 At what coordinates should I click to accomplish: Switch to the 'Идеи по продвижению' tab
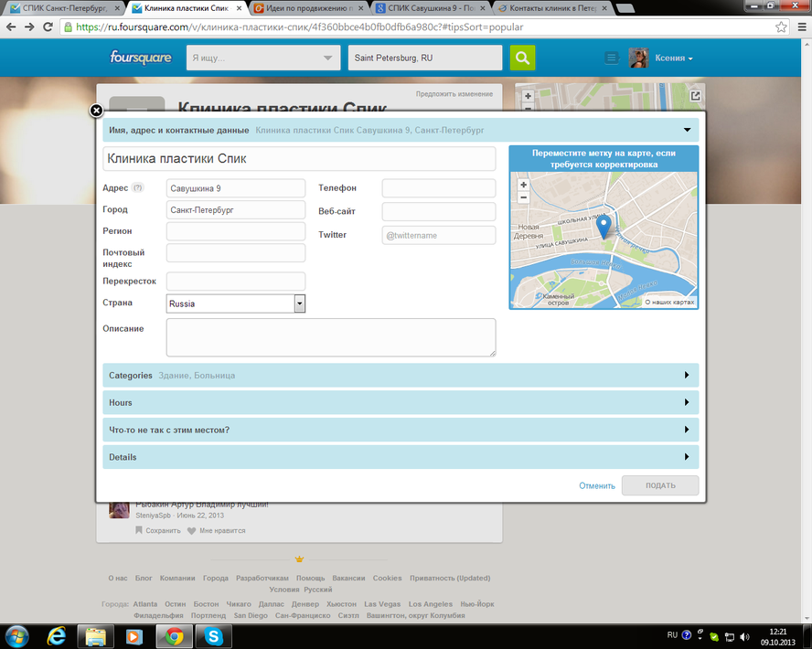pos(309,8)
